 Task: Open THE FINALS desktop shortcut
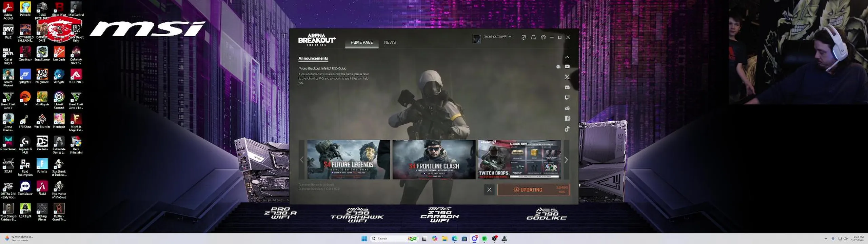(76, 76)
